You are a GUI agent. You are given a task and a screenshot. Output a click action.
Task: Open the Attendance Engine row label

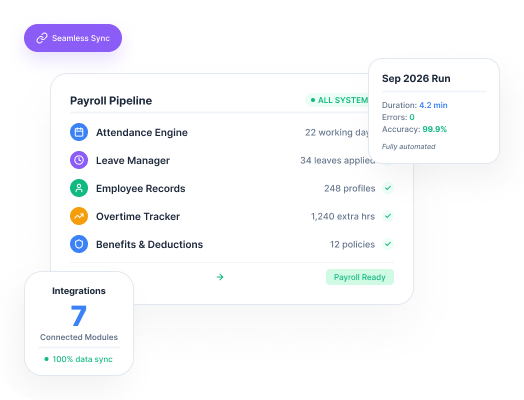click(142, 132)
